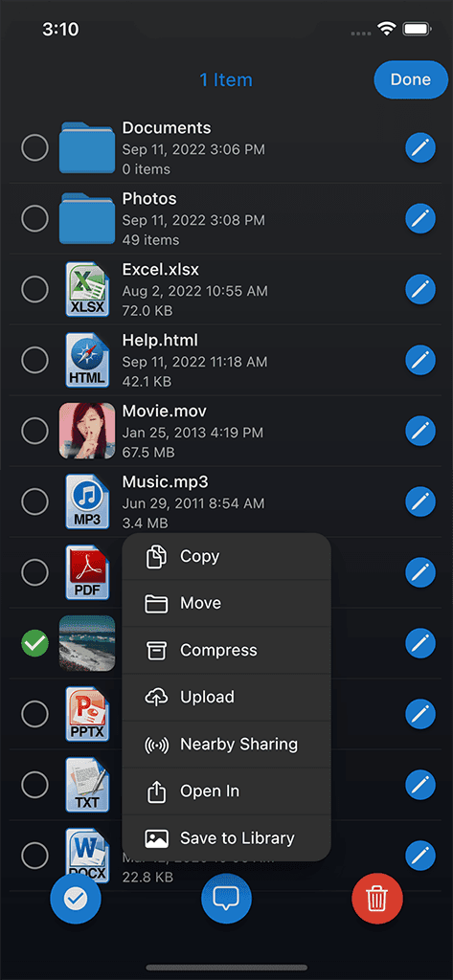Image resolution: width=453 pixels, height=980 pixels.
Task: Tap the "49 items" count text
Action: coord(150,239)
